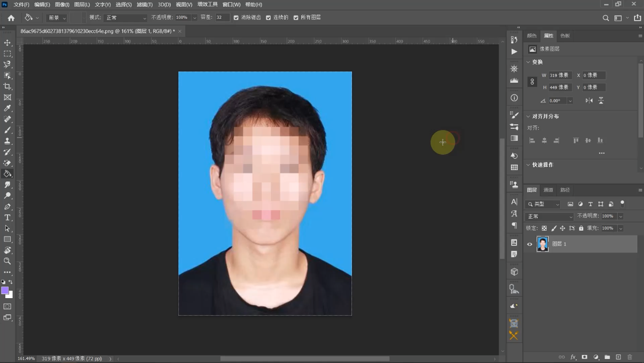The height and width of the screenshot is (363, 644).
Task: Switch to the 通道 tab
Action: click(x=548, y=190)
